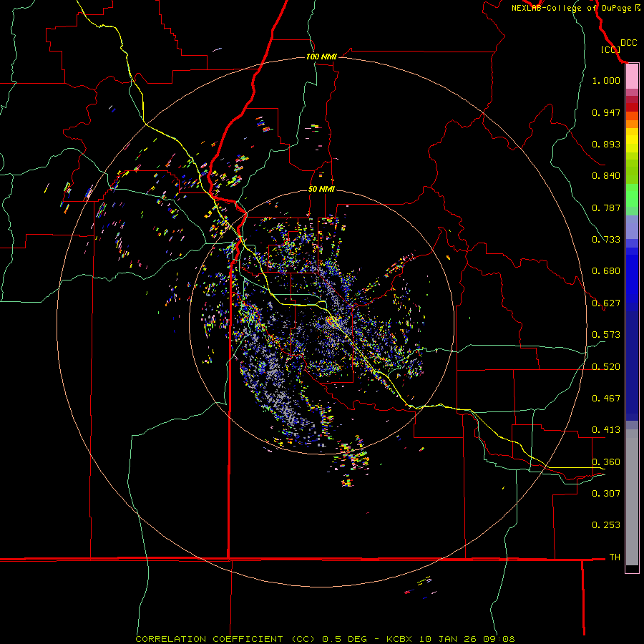Screen dimensions: 644x644
Task: Click the lavender swatch on the color bar
Action: click(632, 227)
